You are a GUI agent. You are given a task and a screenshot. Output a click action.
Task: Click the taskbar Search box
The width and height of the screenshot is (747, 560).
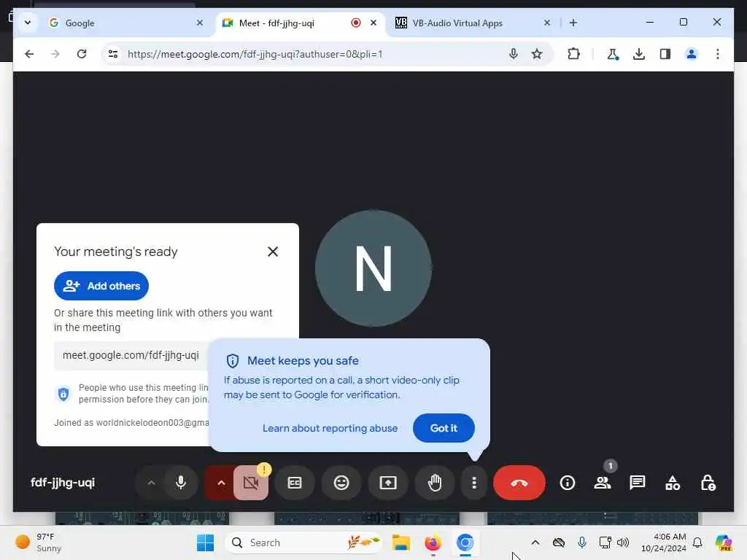pos(304,542)
